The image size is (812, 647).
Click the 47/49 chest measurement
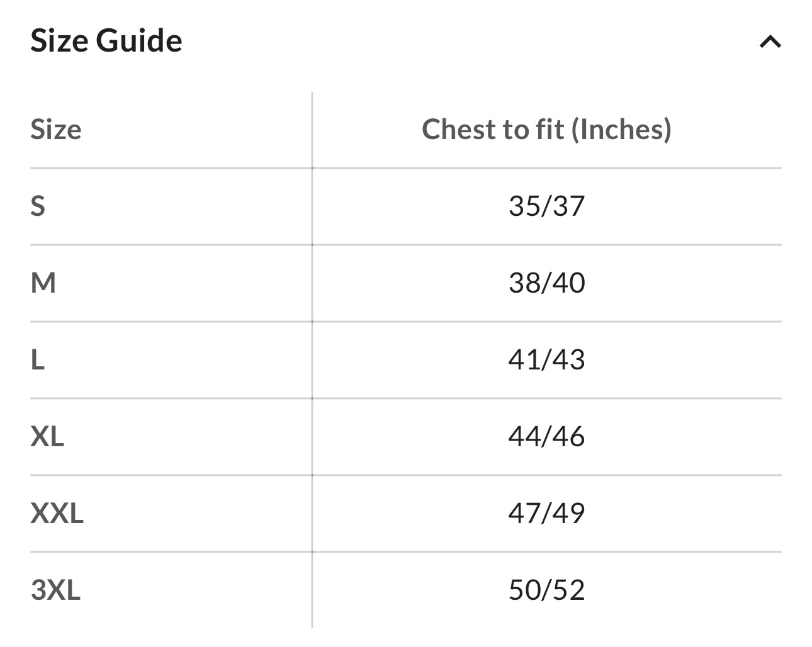tap(546, 514)
